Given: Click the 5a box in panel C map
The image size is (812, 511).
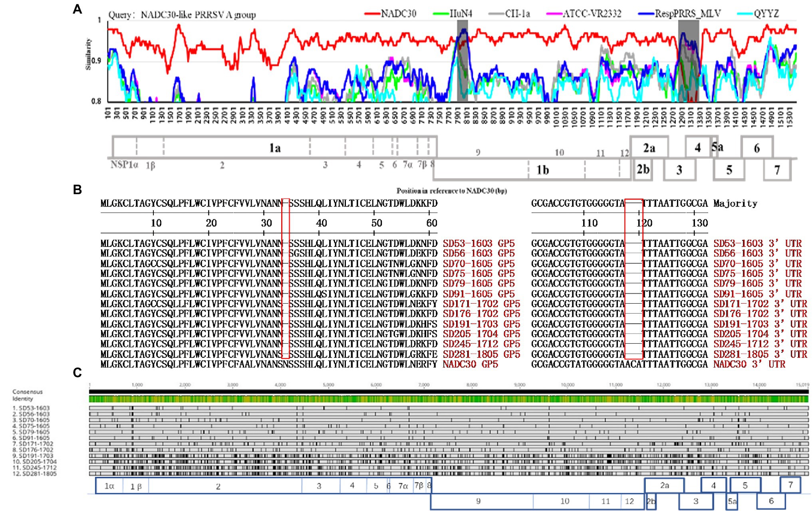Looking at the screenshot, I should point(731,502).
